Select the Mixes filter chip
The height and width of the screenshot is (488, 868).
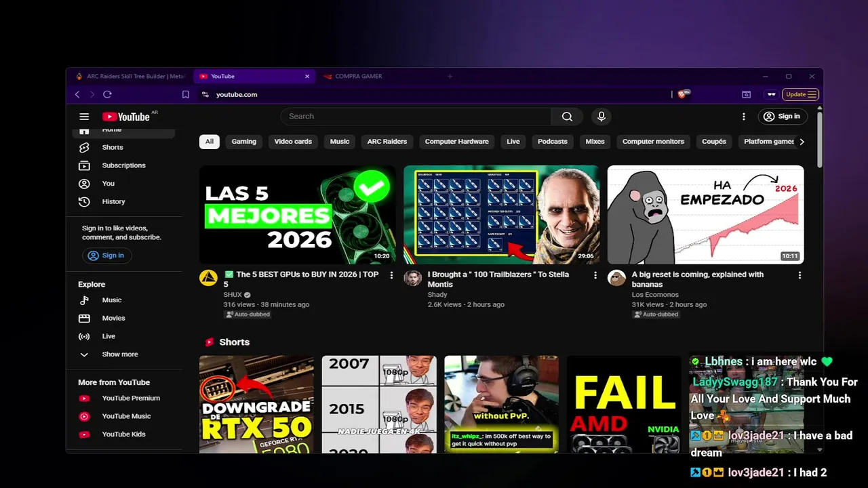[x=595, y=142]
